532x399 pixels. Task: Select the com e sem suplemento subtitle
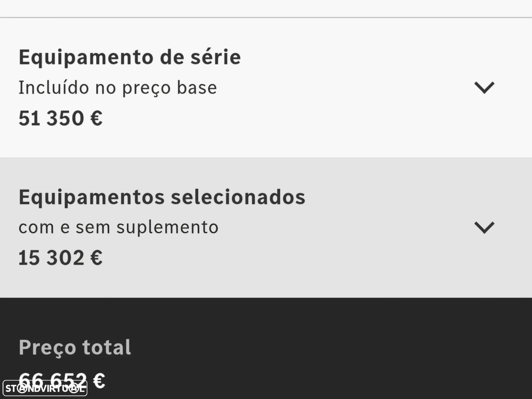[118, 228]
